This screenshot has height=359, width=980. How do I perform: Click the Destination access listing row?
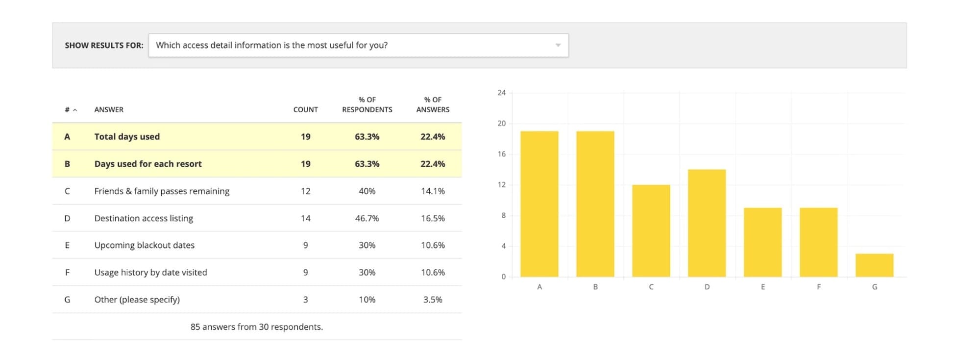[144, 218]
